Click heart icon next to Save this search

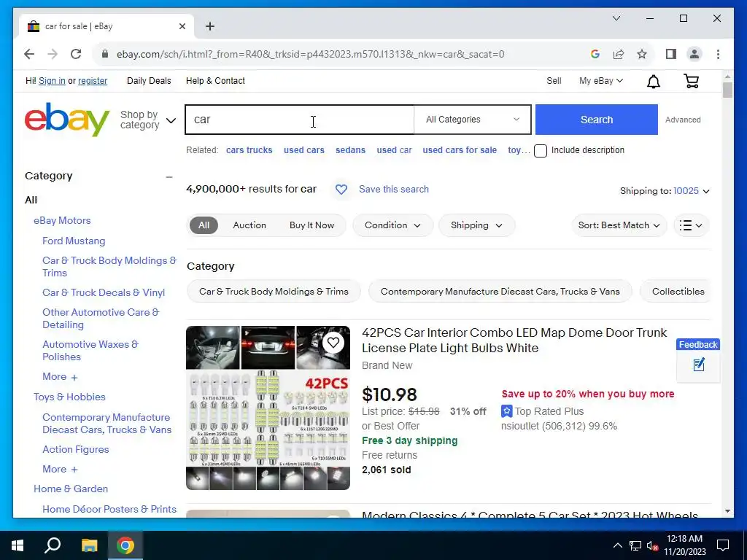coord(341,190)
